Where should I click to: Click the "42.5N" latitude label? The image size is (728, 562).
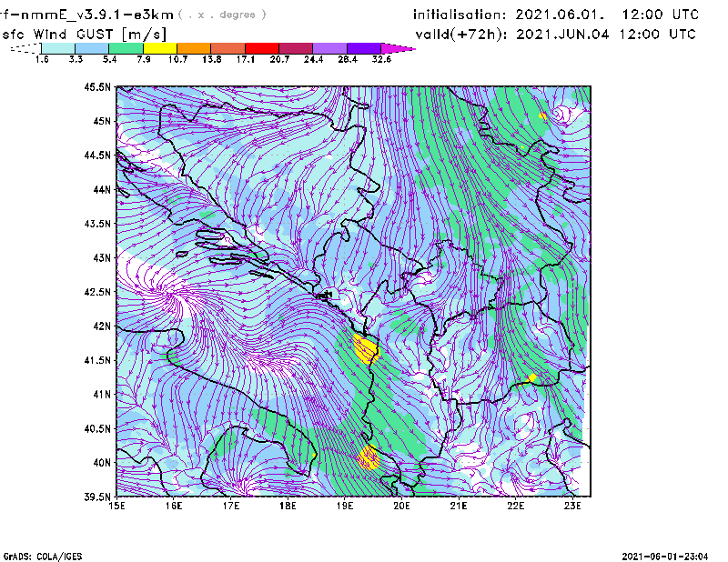[x=97, y=292]
